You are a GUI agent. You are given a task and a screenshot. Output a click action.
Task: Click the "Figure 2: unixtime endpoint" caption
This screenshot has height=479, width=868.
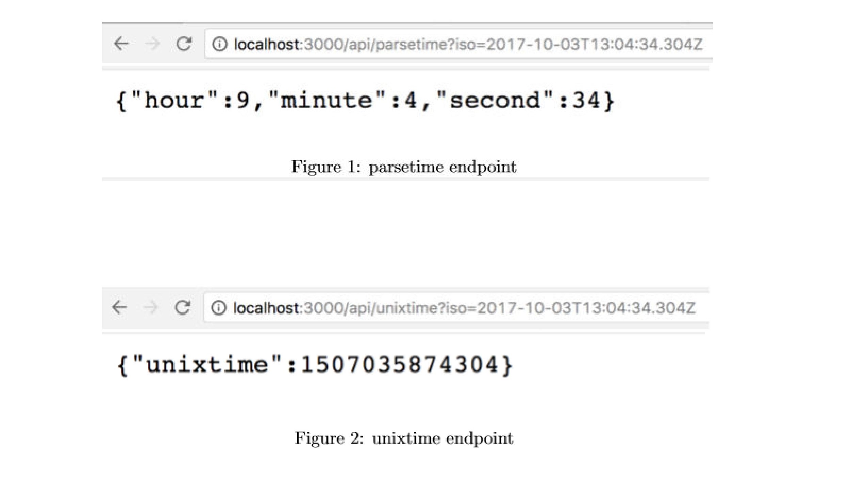click(404, 438)
